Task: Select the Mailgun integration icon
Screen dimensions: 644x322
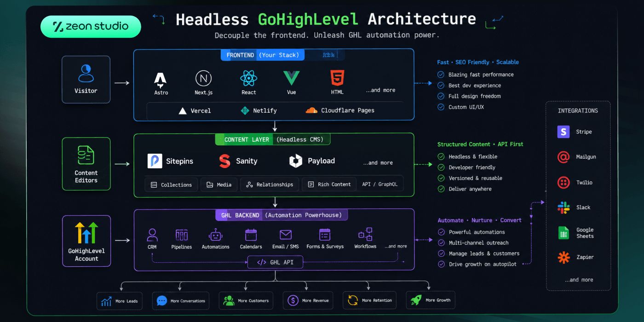Action: coord(563,157)
